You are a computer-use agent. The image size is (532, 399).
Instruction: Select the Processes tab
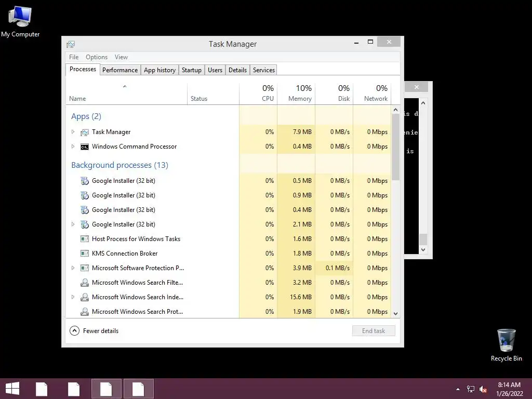click(83, 69)
